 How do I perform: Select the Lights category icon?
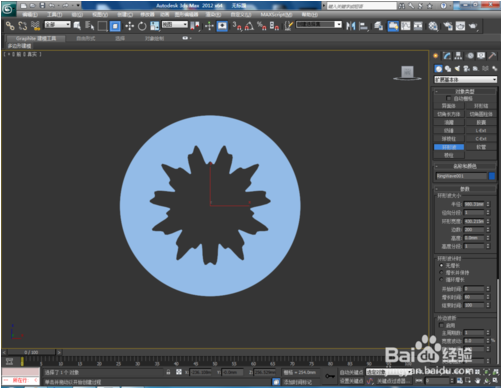point(457,69)
